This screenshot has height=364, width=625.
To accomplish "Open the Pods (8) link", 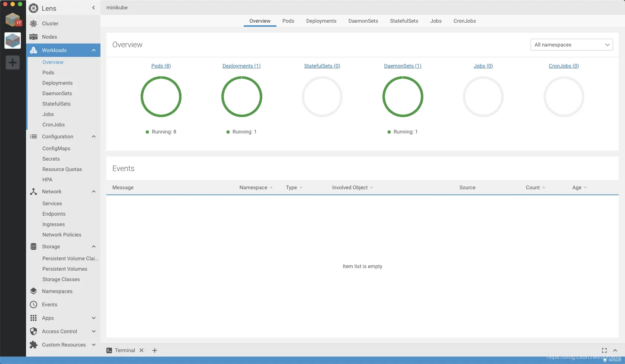I will [x=161, y=66].
